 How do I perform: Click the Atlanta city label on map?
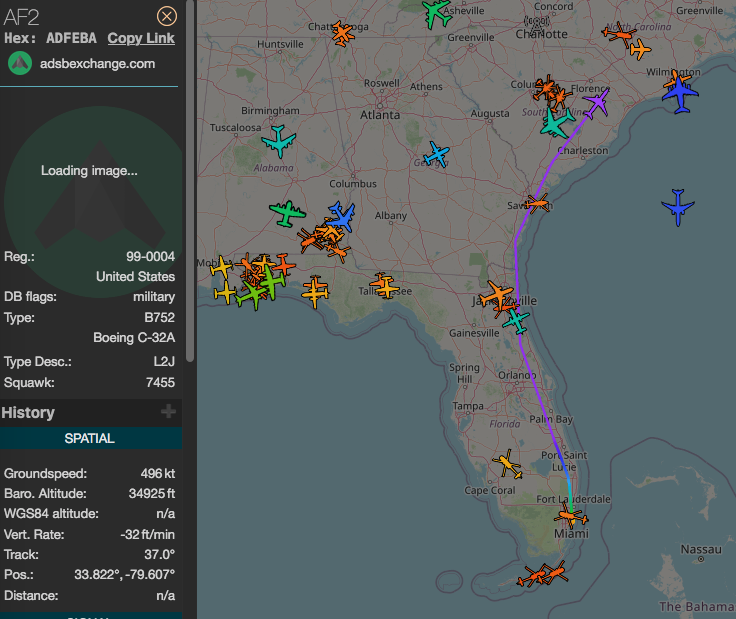[x=380, y=115]
